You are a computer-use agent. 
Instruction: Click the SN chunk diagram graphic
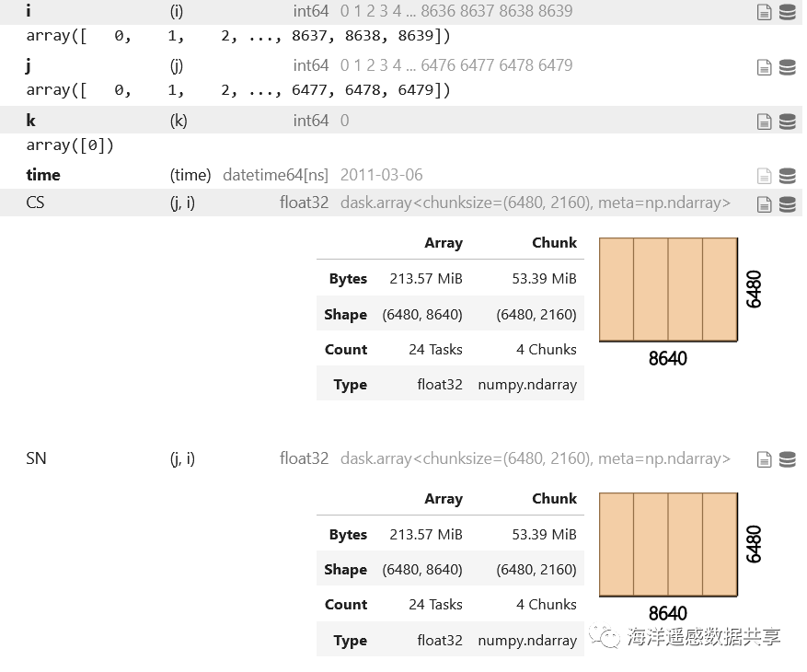pos(668,545)
